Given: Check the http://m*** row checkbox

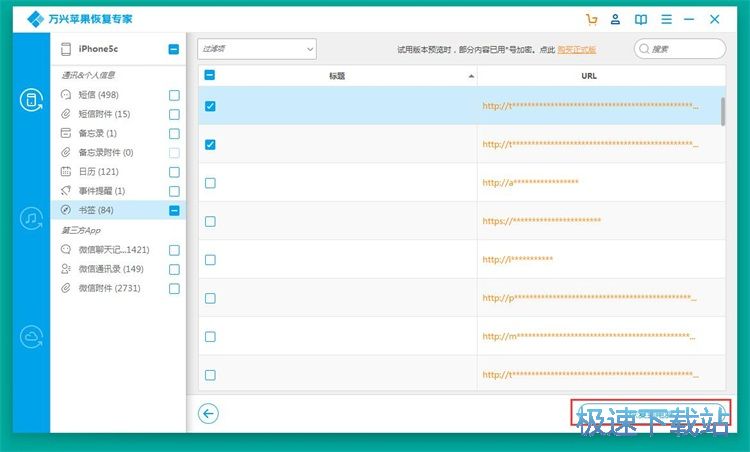Looking at the screenshot, I should pos(210,337).
